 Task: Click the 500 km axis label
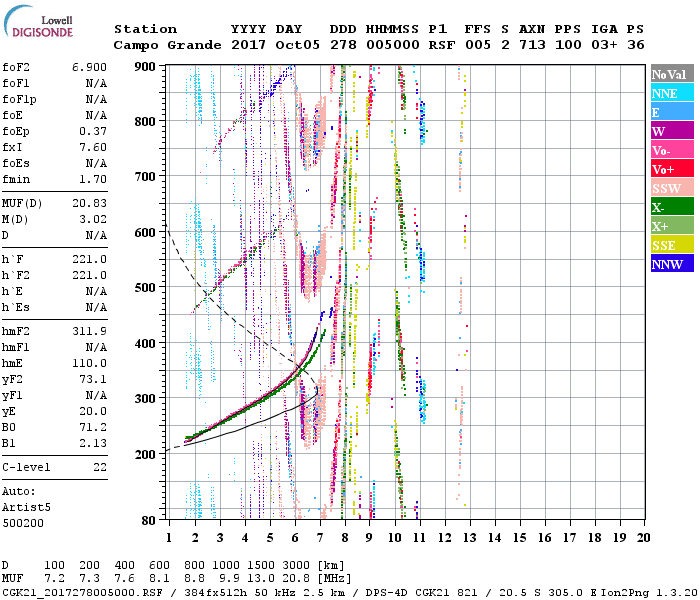(145, 288)
